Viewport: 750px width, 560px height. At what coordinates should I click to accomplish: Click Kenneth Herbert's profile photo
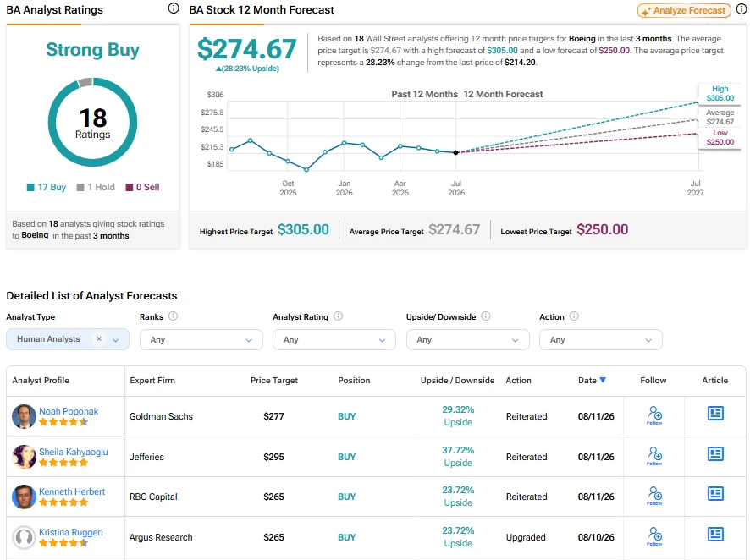24,497
